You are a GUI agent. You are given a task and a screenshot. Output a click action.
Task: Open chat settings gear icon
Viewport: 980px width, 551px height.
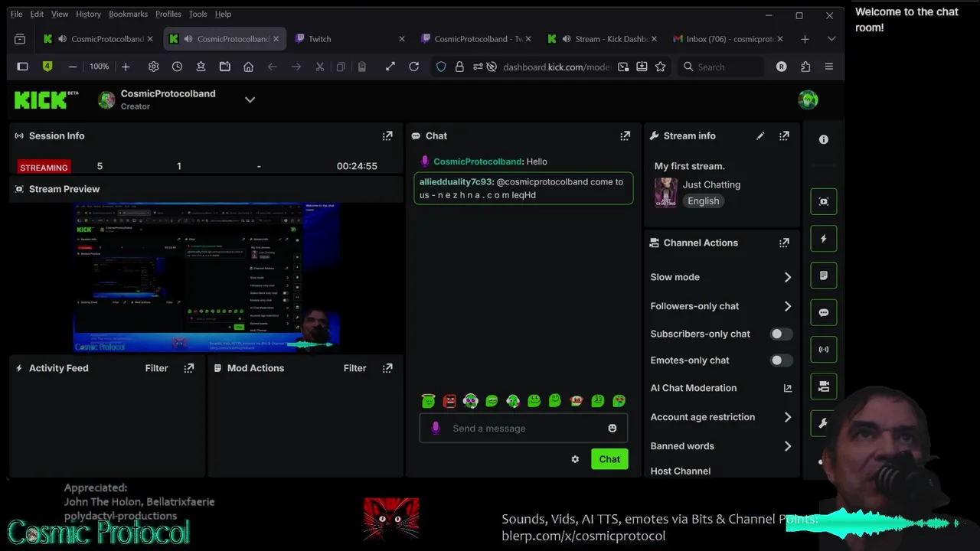coord(575,459)
